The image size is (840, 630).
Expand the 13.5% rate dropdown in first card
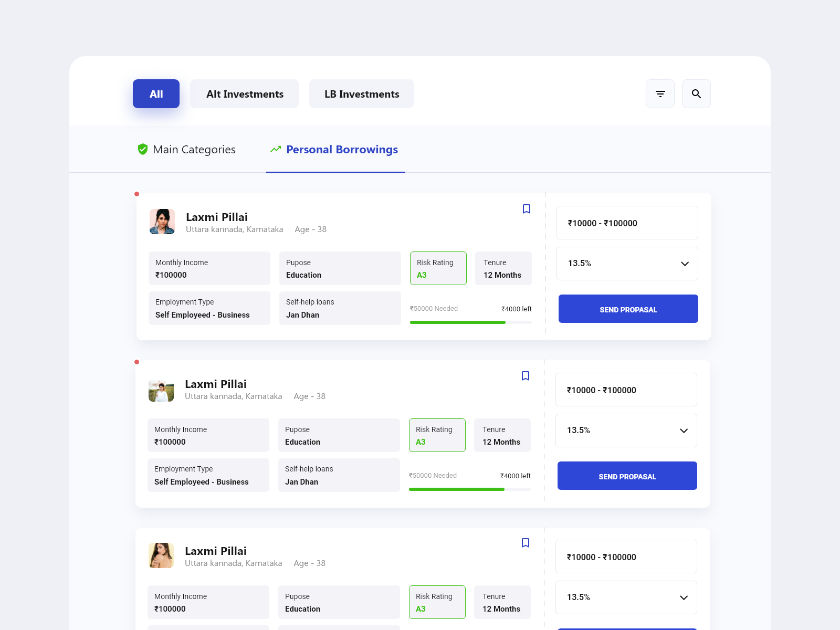point(627,264)
